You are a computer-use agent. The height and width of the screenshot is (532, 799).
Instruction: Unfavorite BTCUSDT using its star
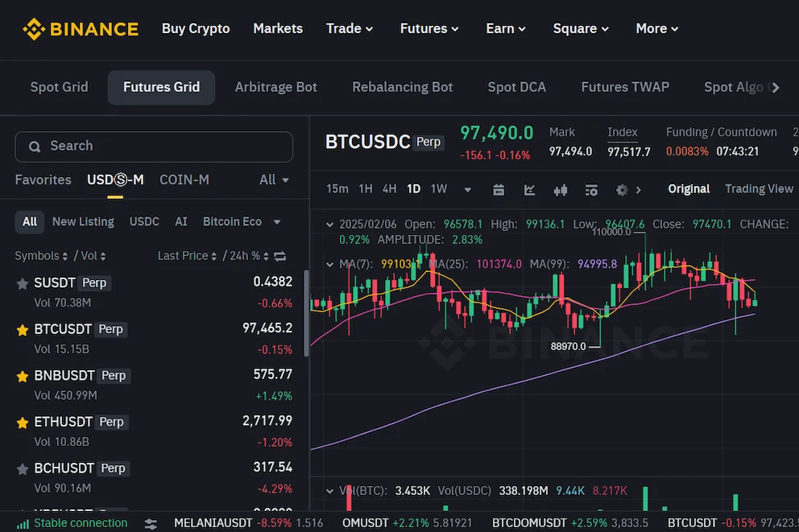click(x=23, y=331)
